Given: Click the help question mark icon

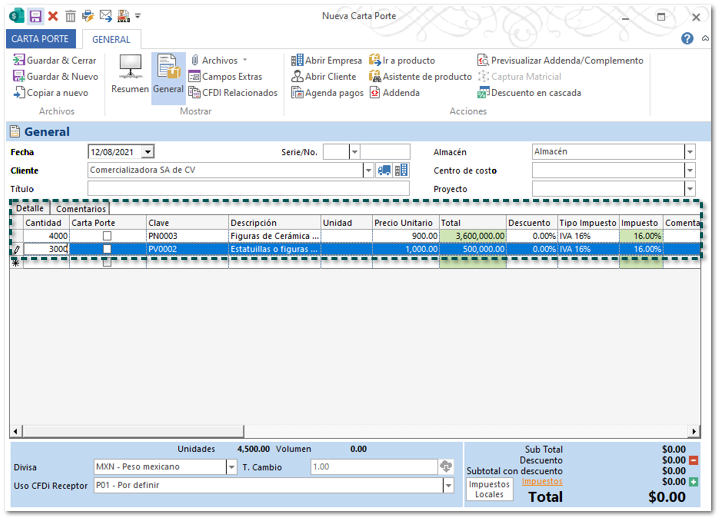Looking at the screenshot, I should [x=687, y=38].
